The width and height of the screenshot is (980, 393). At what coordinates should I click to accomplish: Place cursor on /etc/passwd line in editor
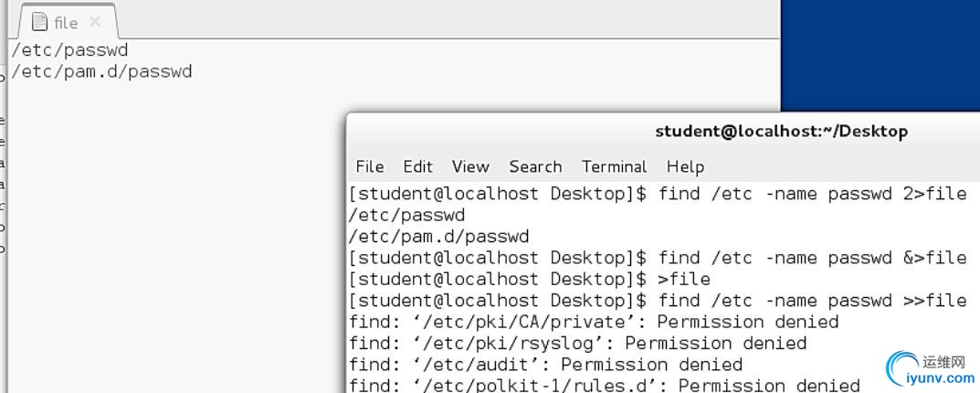pos(69,50)
